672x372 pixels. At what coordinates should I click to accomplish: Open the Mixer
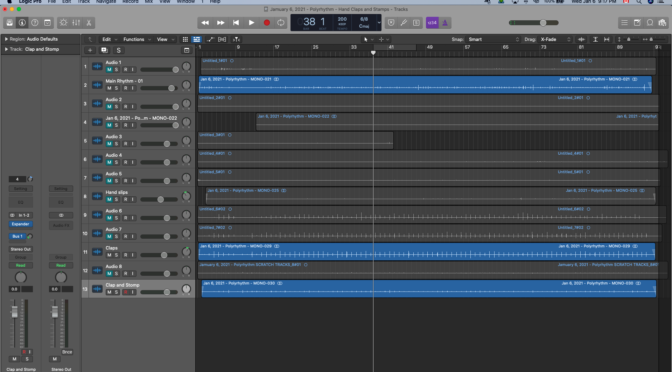tap(76, 23)
